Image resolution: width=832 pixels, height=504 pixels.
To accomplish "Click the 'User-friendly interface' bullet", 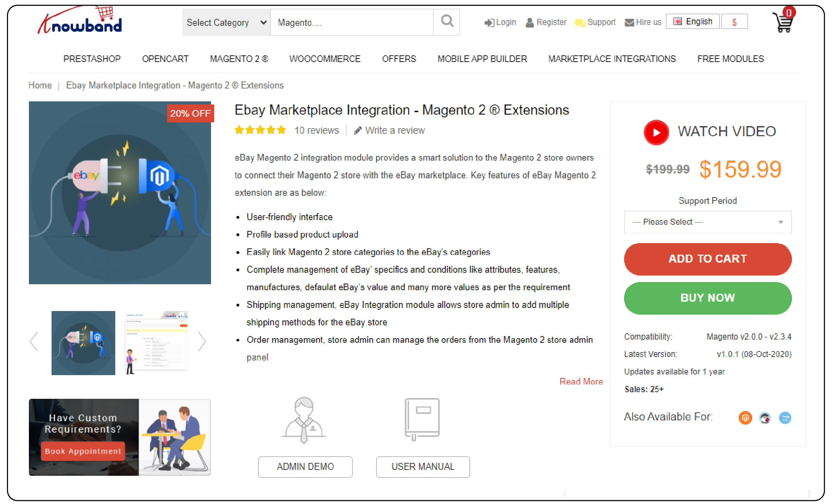I will click(x=289, y=217).
